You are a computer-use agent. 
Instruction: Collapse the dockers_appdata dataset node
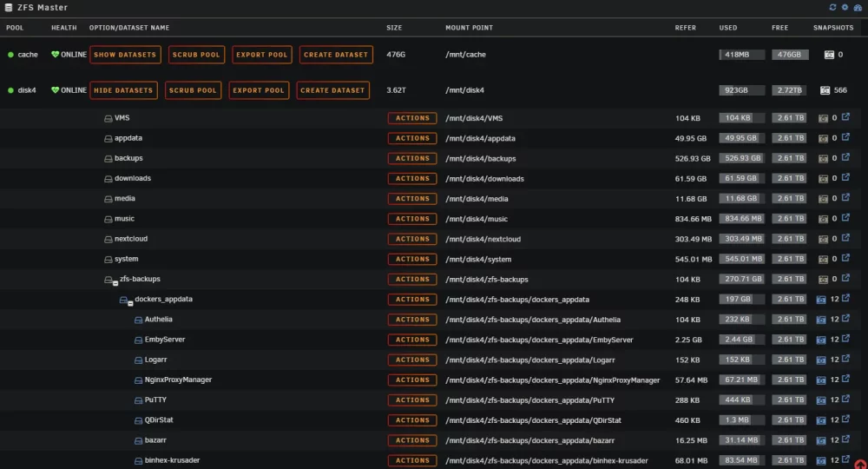130,303
